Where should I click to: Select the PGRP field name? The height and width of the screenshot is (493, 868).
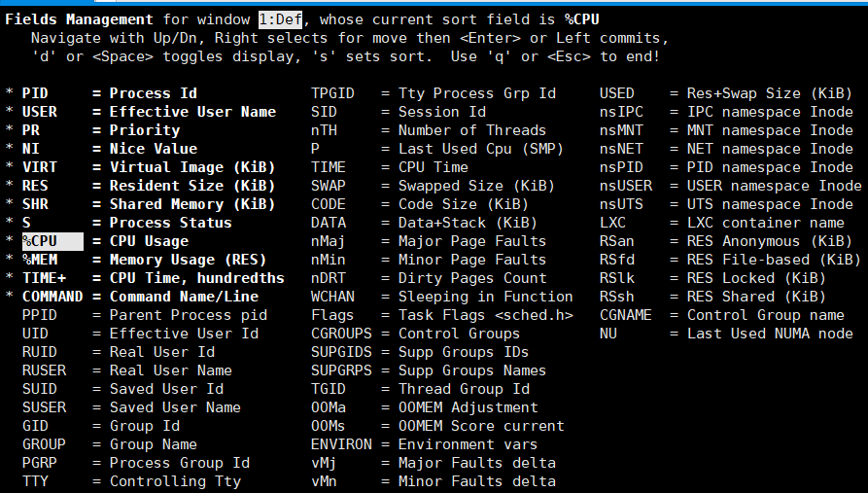pyautogui.click(x=39, y=463)
